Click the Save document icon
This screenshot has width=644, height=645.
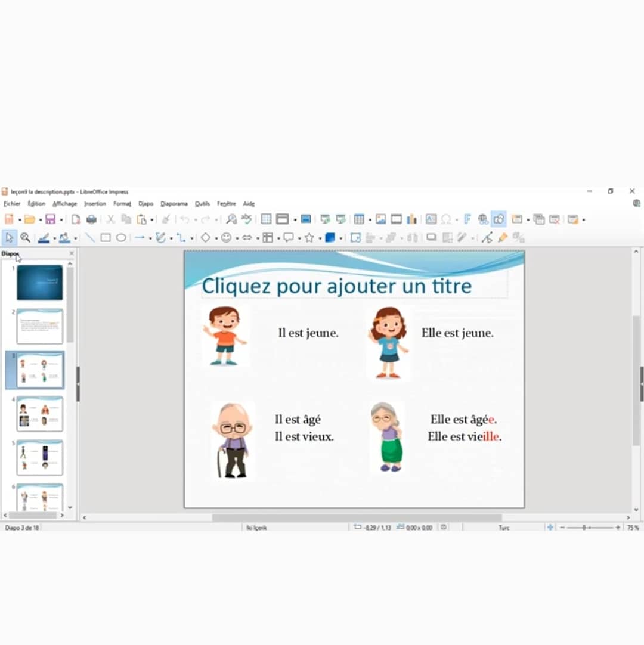[50, 219]
